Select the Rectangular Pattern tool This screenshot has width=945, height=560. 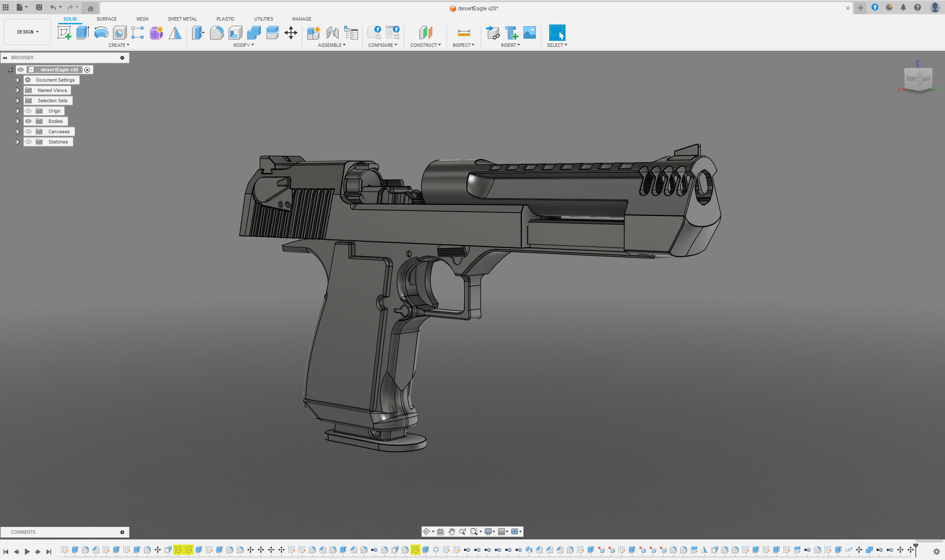(x=138, y=33)
